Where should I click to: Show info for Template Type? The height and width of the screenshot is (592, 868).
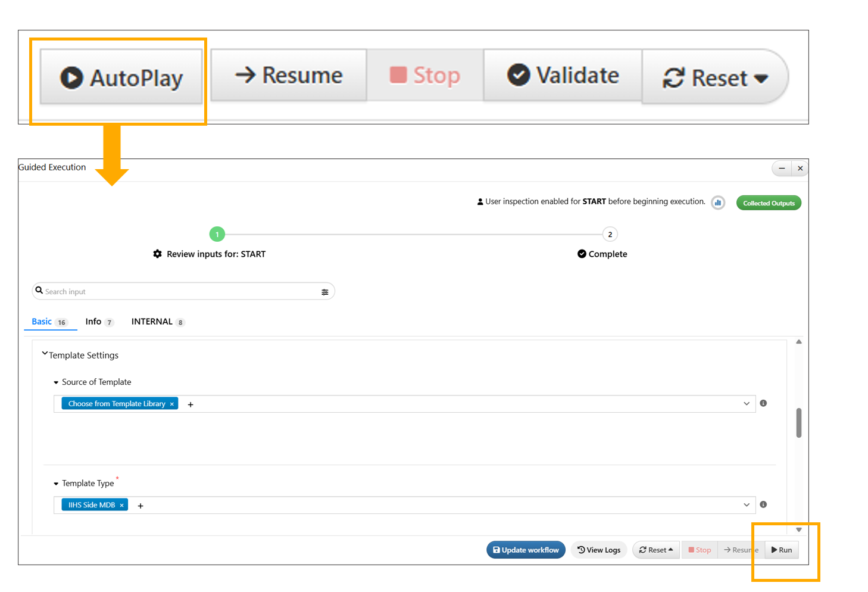point(763,504)
